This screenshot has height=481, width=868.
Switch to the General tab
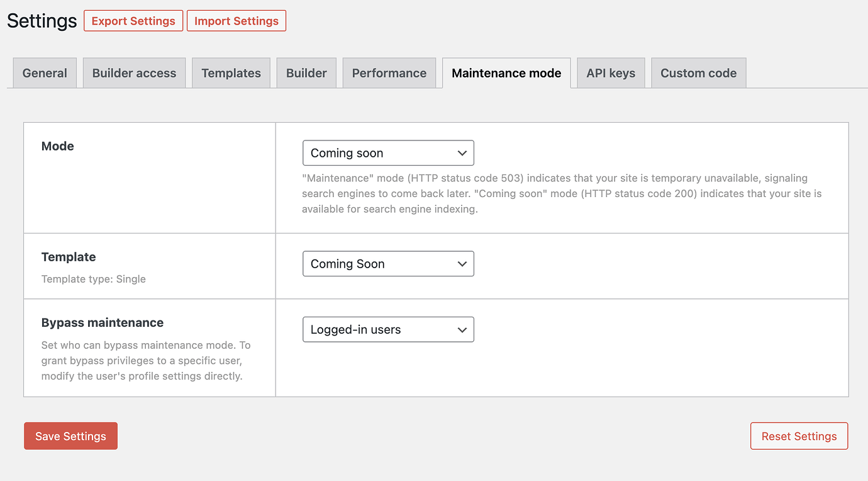pos(44,72)
